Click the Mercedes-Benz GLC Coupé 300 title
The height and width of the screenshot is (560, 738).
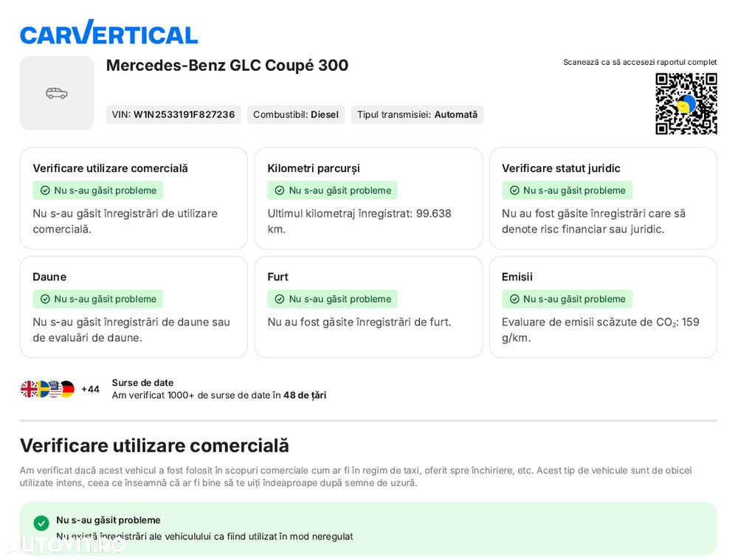227,66
